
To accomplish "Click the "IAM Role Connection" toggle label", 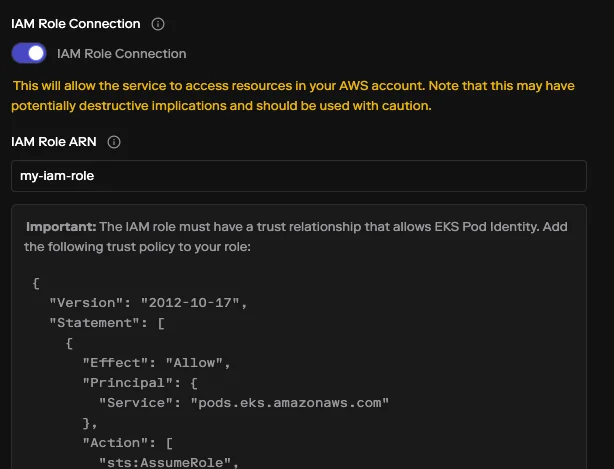I will pos(121,54).
